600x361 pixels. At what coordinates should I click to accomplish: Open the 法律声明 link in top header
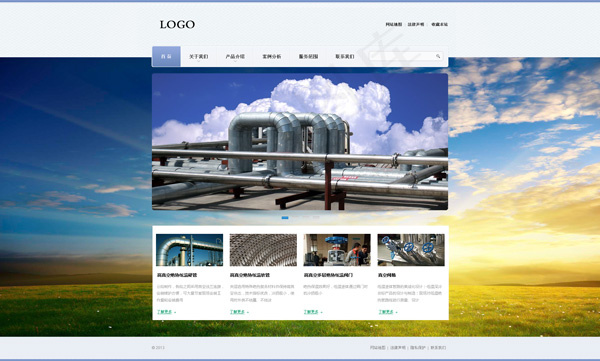[x=416, y=25]
